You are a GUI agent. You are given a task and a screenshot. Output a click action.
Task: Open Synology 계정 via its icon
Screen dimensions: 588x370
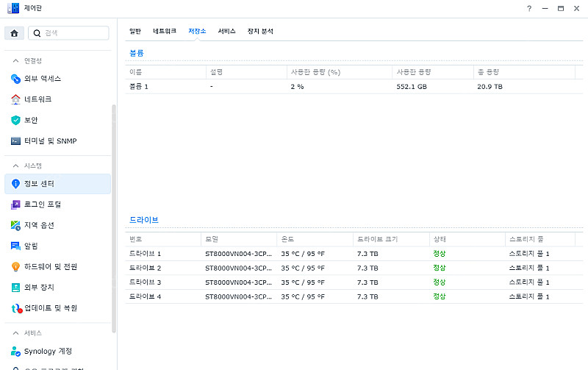click(15, 351)
